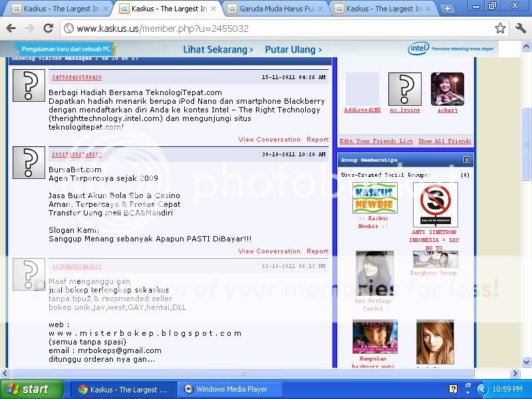Collapse the Group Memberships panel

[467, 160]
